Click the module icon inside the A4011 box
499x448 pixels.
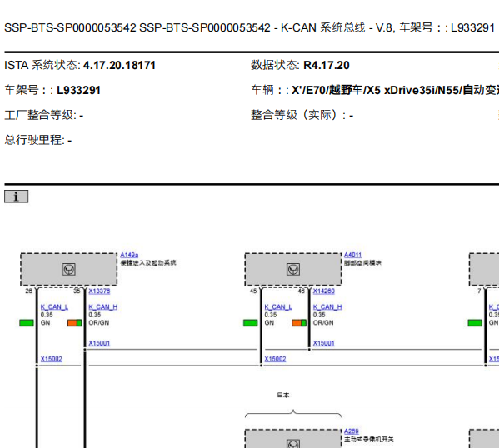point(293,269)
